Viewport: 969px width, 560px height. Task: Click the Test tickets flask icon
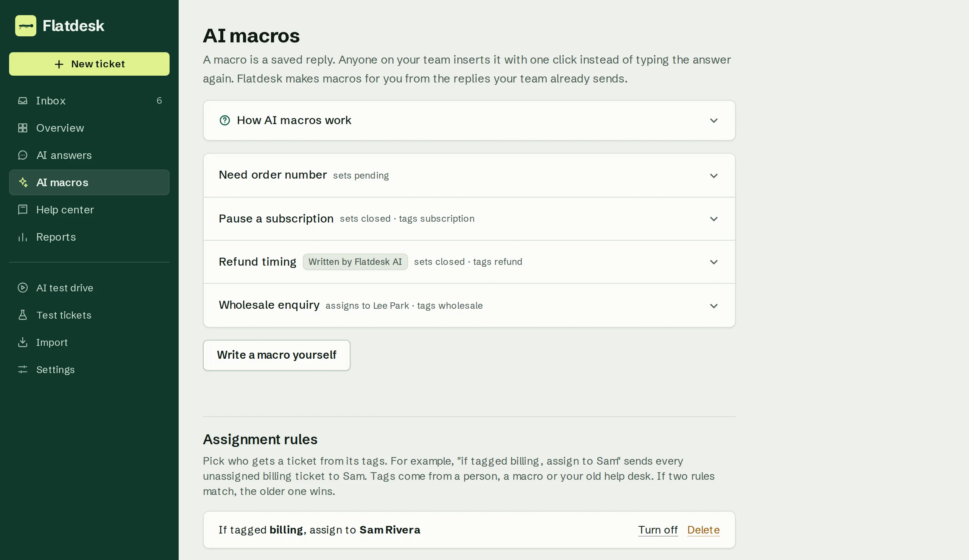coord(23,315)
